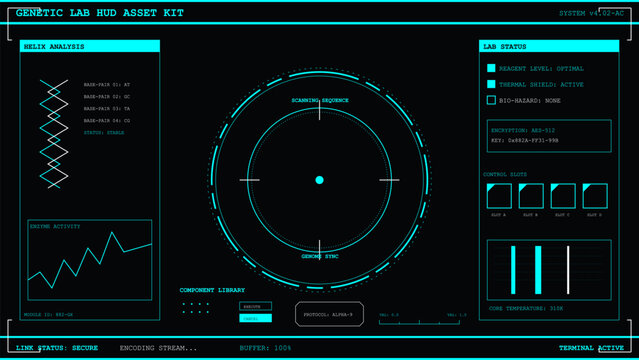This screenshot has width=639, height=360.
Task: Select control Slot D box
Action: coord(595,196)
